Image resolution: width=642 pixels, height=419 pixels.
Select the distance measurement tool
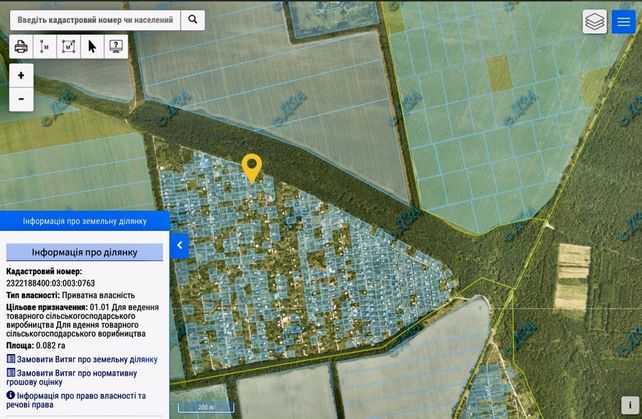click(x=45, y=47)
